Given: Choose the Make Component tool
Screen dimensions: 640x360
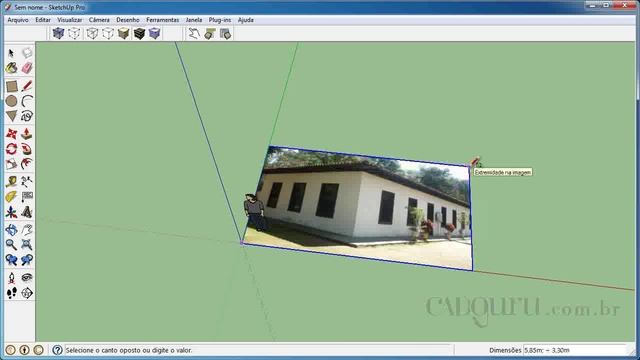Looking at the screenshot, I should tap(27, 53).
